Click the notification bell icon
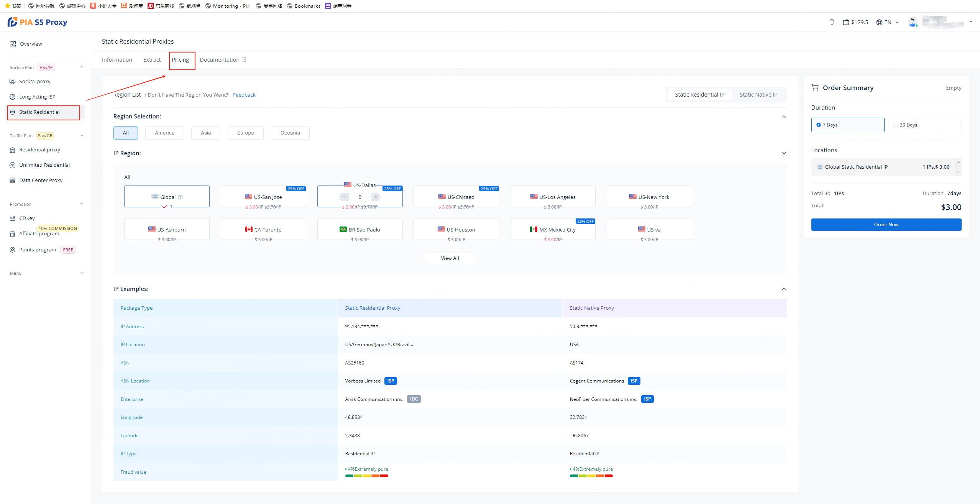980x504 pixels. tap(831, 22)
